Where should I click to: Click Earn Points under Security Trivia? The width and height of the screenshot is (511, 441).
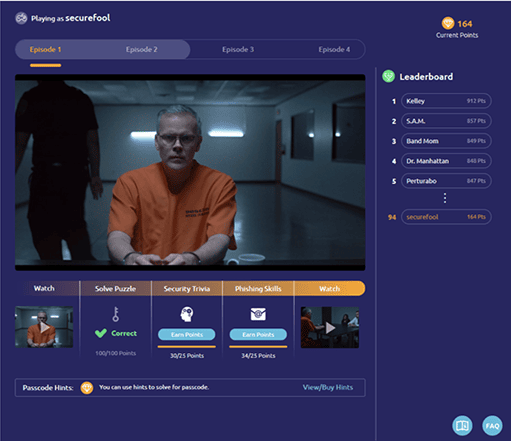pyautogui.click(x=187, y=334)
